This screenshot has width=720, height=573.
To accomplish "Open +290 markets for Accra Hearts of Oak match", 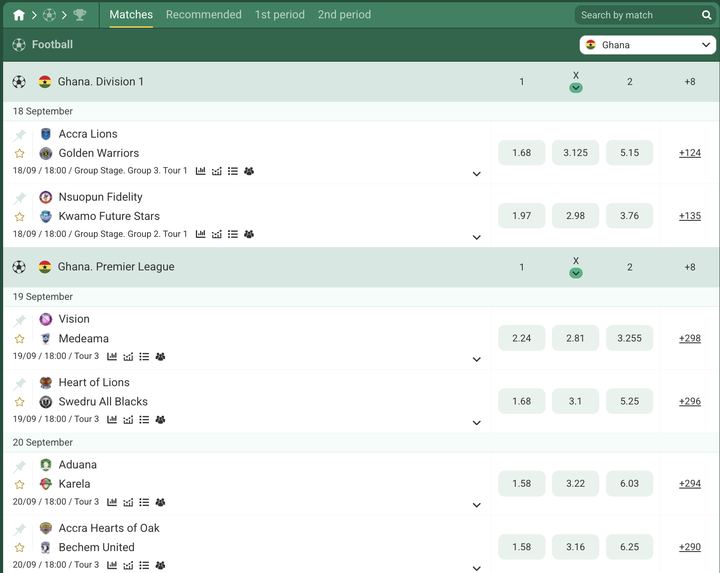I will click(x=690, y=547).
